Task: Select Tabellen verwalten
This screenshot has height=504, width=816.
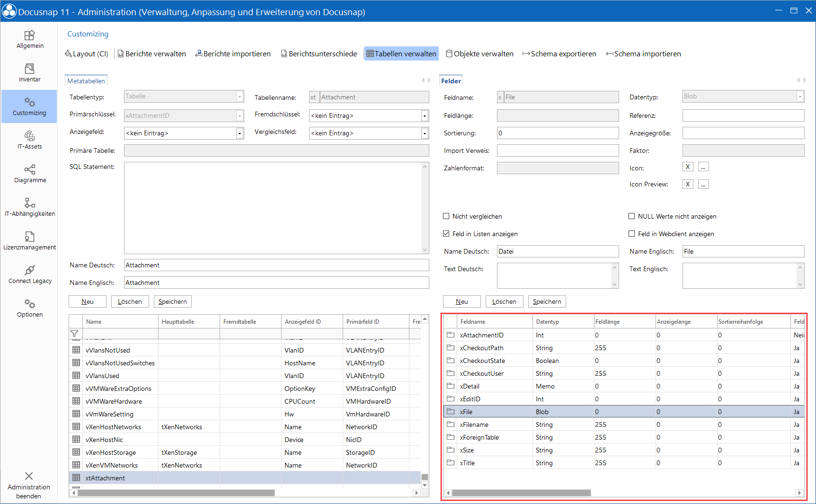Action: click(x=401, y=54)
